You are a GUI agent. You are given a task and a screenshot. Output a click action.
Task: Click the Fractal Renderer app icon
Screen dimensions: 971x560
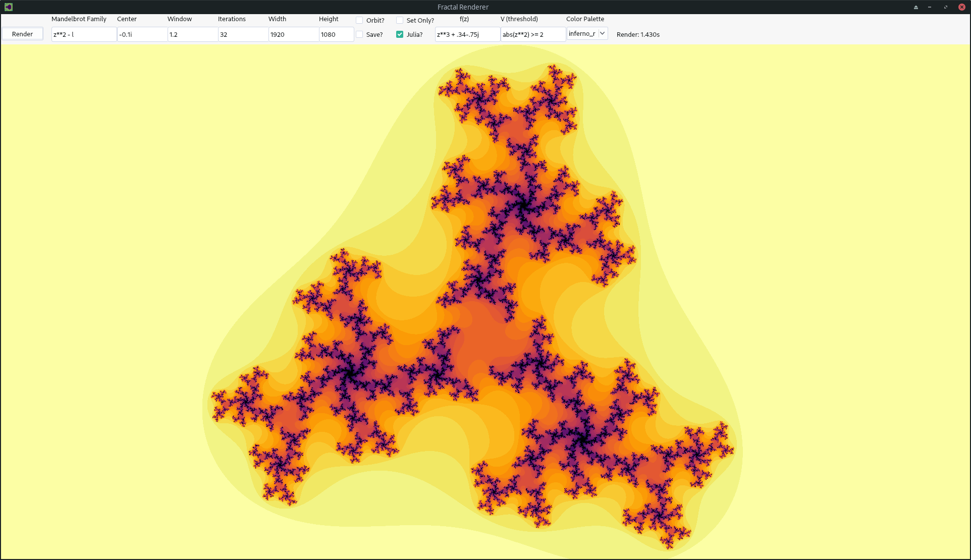[9, 7]
